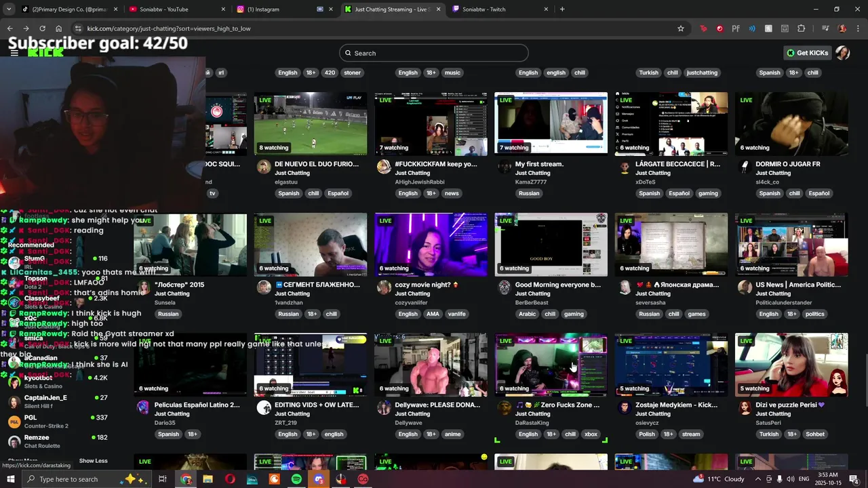
Task: Open the cozy movie night stream thumbnail
Action: (431, 244)
